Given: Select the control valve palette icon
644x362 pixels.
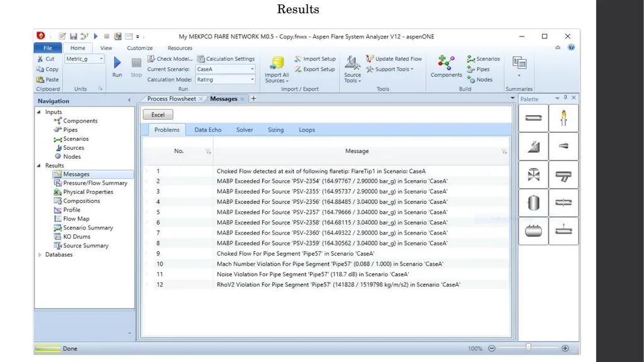Looking at the screenshot, I should pos(533,175).
